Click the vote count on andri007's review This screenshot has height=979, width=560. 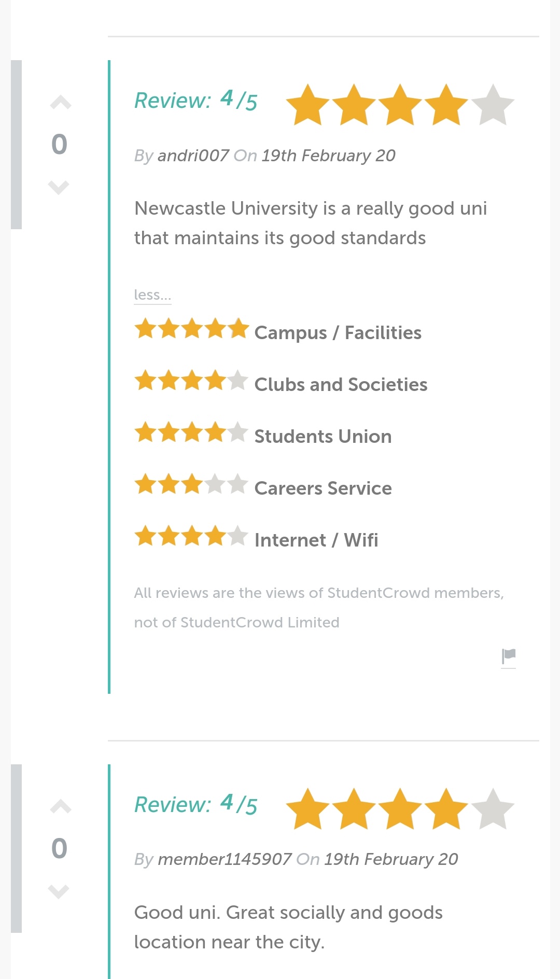coord(60,144)
